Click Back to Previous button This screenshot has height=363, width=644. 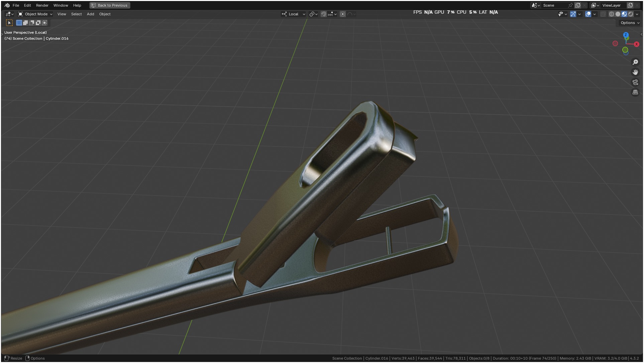[110, 5]
